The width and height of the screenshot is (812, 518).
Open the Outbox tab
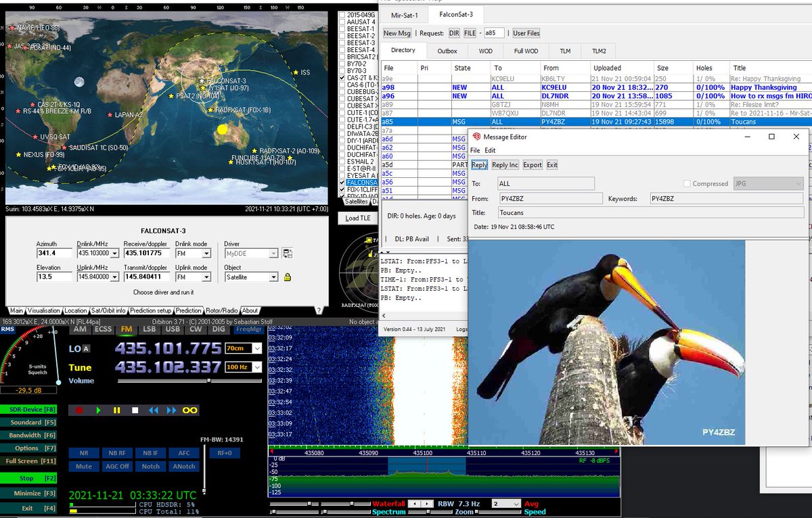point(447,51)
